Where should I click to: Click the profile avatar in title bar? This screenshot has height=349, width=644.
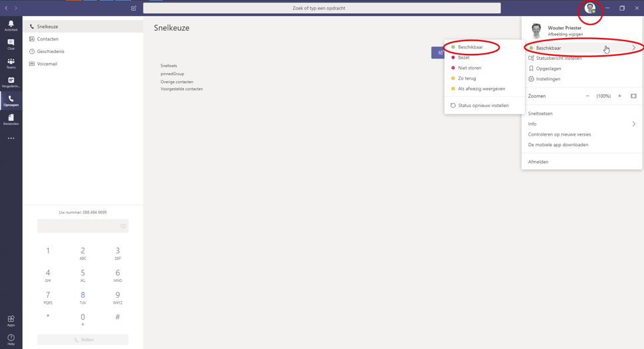click(x=590, y=8)
